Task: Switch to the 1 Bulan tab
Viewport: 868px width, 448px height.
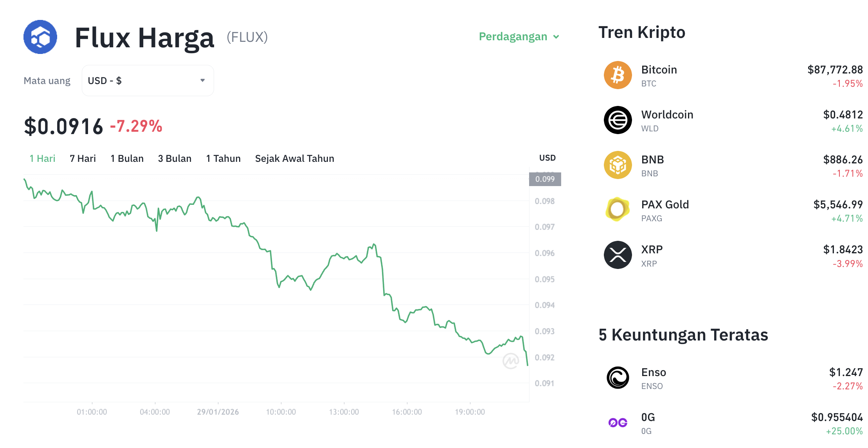Action: (127, 158)
